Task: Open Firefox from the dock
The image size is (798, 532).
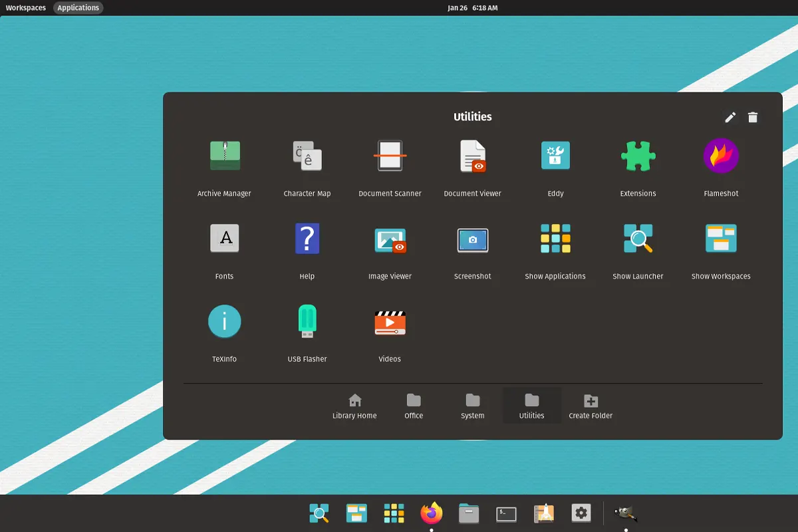Action: coord(432,513)
